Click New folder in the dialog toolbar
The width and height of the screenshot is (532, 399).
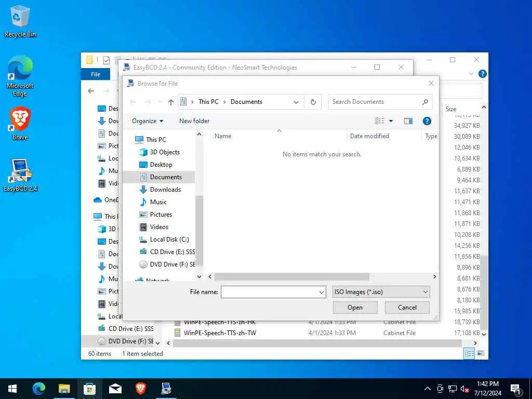pos(194,121)
